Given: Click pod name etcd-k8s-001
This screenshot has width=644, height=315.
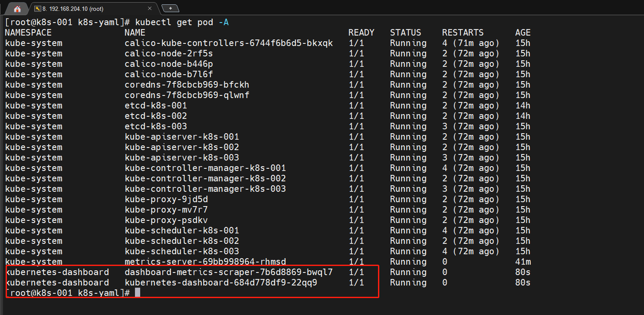Looking at the screenshot, I should (x=156, y=105).
